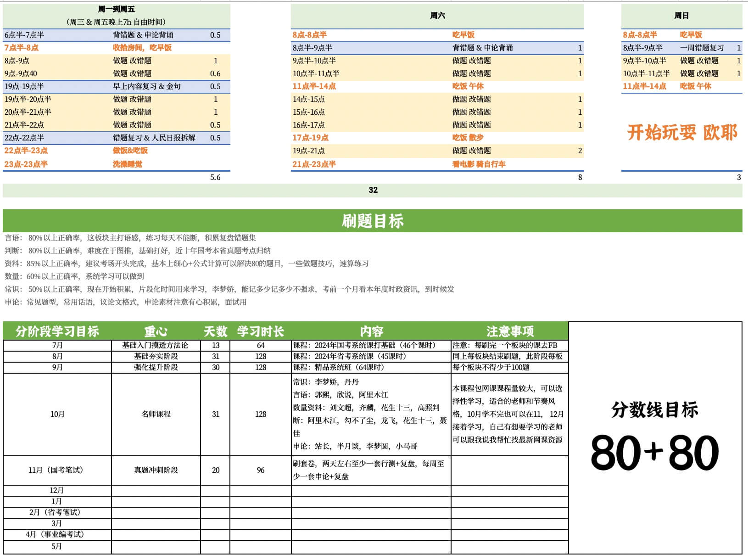
Task: Click the 言语 80%以上正确率 goal line
Action: click(x=130, y=238)
